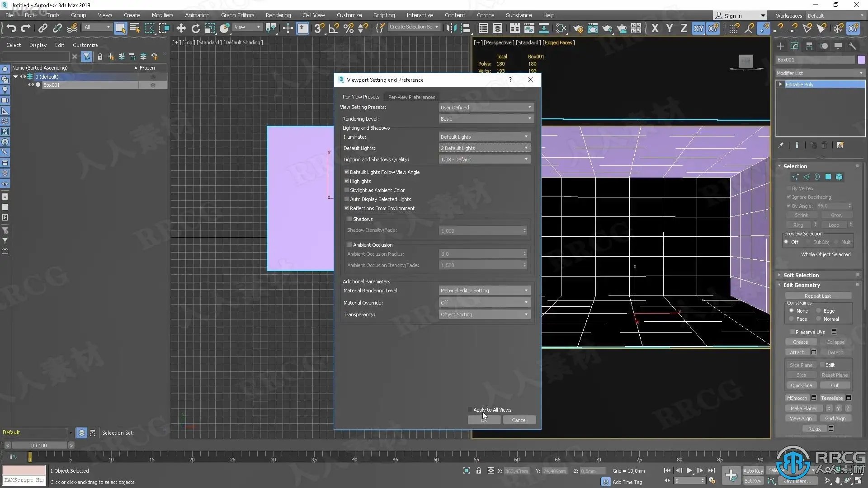Click the Mirror tool icon
The image size is (868, 488).
[451, 28]
